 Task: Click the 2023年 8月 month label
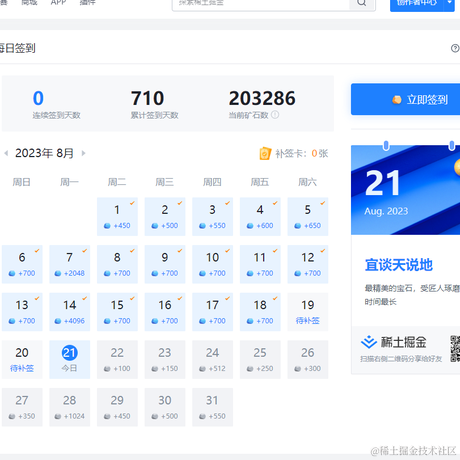point(44,153)
